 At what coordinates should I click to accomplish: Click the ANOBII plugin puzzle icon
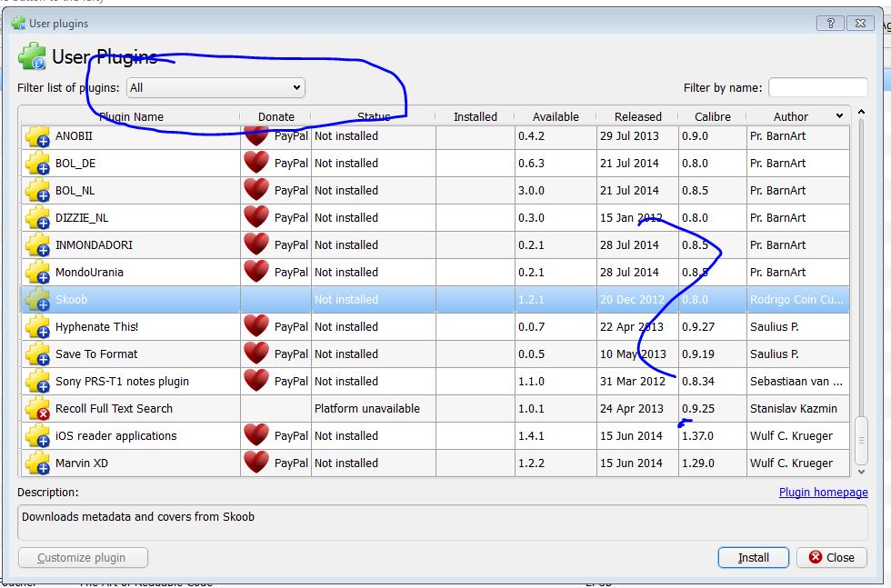(x=37, y=136)
